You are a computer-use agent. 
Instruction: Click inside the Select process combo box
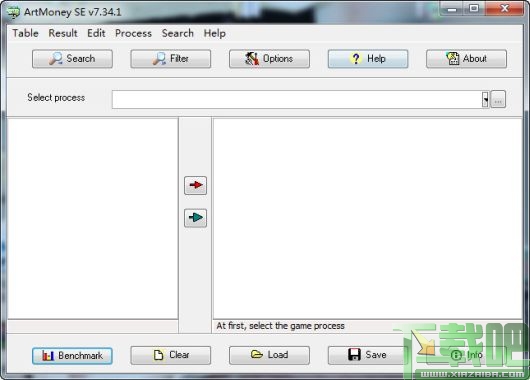click(297, 99)
